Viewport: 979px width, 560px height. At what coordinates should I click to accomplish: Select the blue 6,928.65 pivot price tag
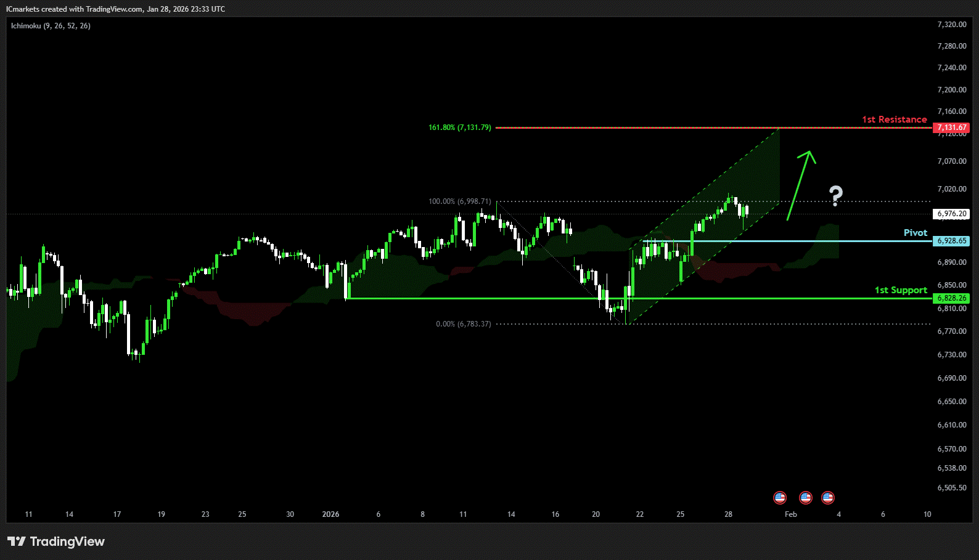(x=951, y=241)
